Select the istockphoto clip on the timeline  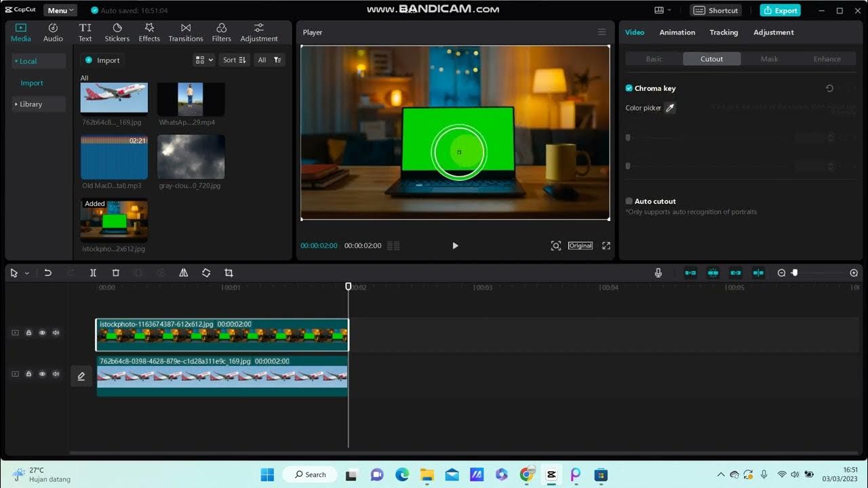(x=222, y=335)
